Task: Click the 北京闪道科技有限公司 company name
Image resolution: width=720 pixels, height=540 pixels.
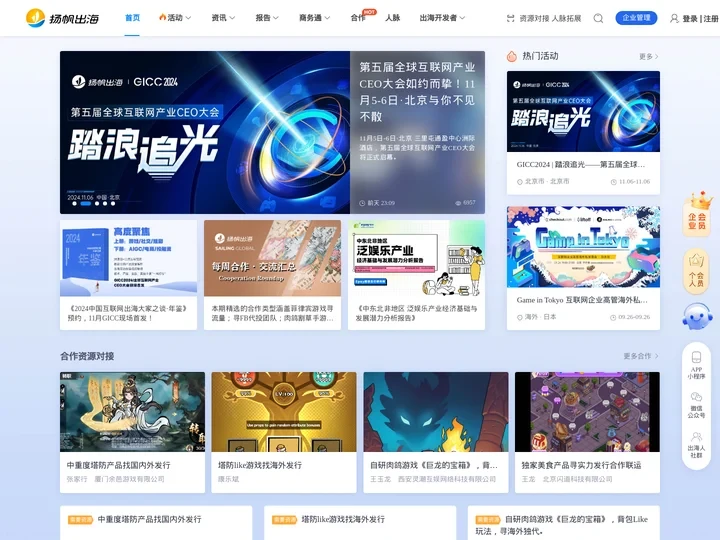Action: 577,479
